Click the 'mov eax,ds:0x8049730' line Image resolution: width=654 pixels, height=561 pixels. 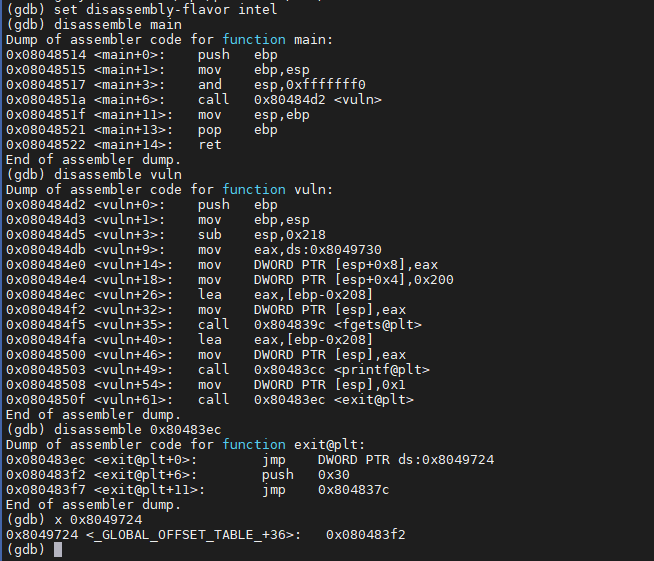pos(289,250)
